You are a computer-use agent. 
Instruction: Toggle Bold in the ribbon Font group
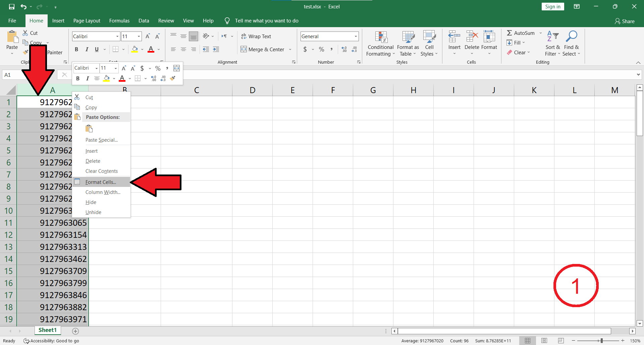76,49
